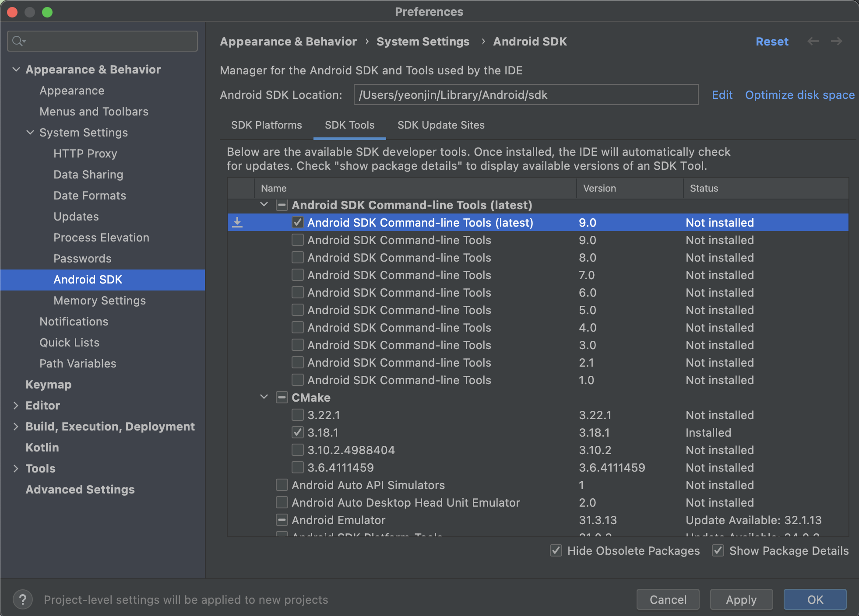Open Appearance settings page
This screenshot has height=616, width=859.
click(x=72, y=91)
